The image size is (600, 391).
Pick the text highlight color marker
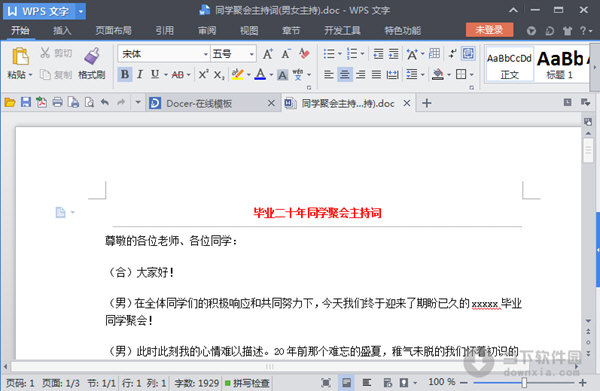point(238,74)
